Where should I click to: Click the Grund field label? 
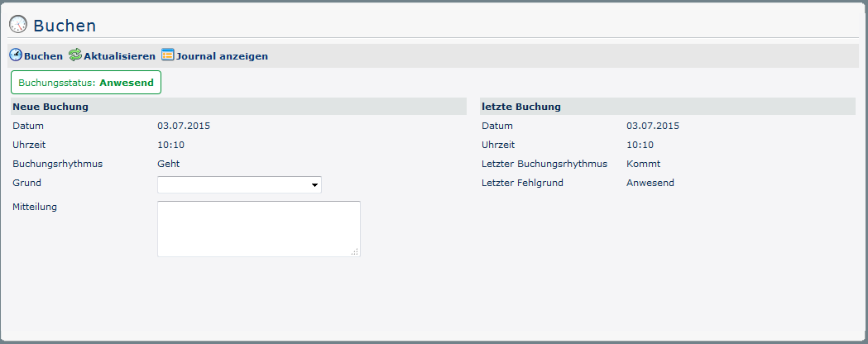click(27, 183)
